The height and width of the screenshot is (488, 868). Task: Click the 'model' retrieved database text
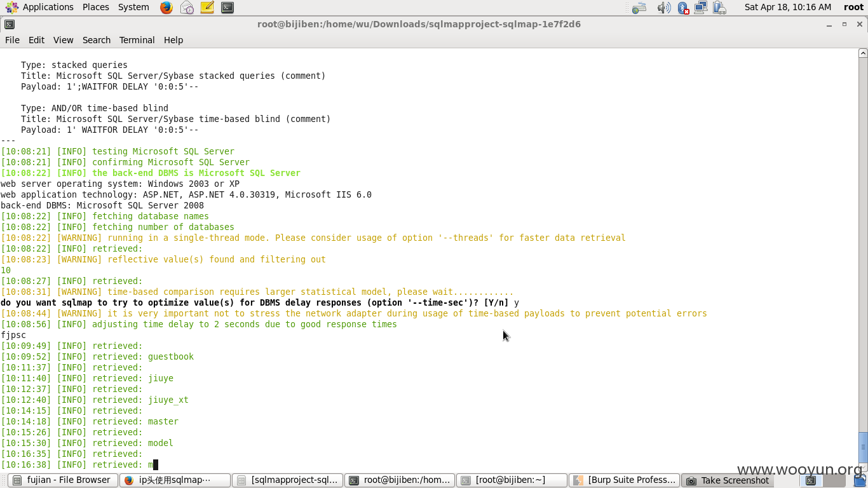coord(161,443)
